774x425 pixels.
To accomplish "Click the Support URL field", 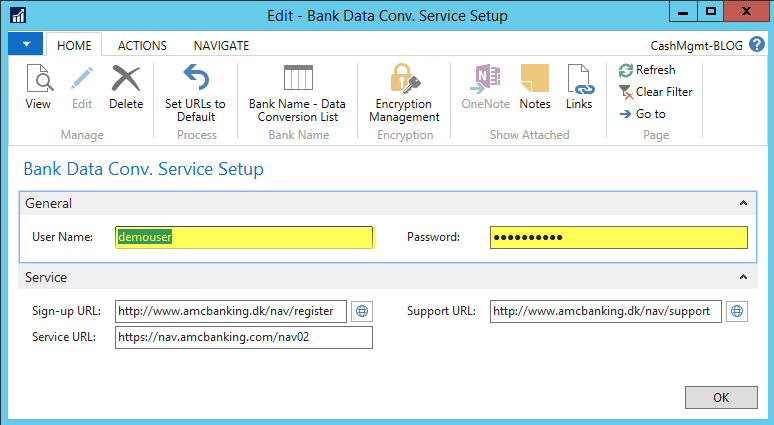I will pos(606,311).
